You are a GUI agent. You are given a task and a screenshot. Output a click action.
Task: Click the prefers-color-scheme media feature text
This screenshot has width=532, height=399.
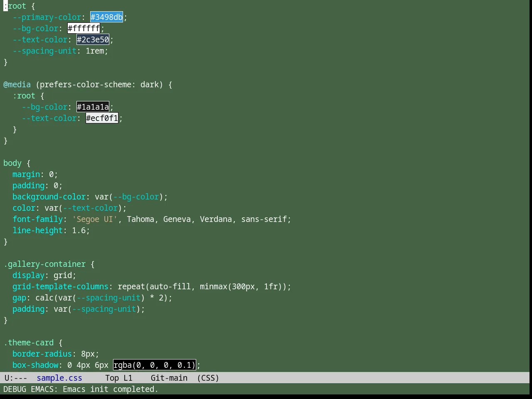click(86, 84)
